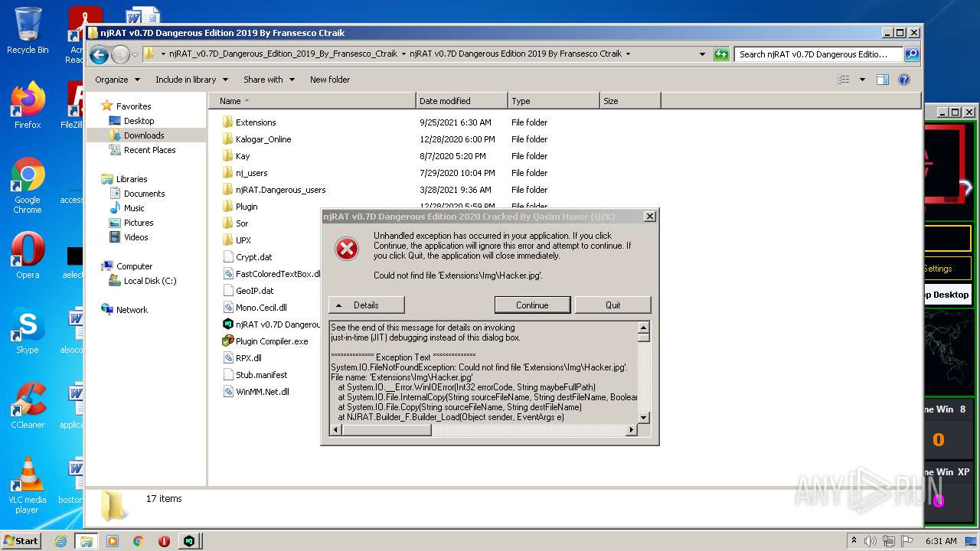Click Quit in the exception dialog
Viewport: 980px width, 551px height.
click(x=612, y=305)
